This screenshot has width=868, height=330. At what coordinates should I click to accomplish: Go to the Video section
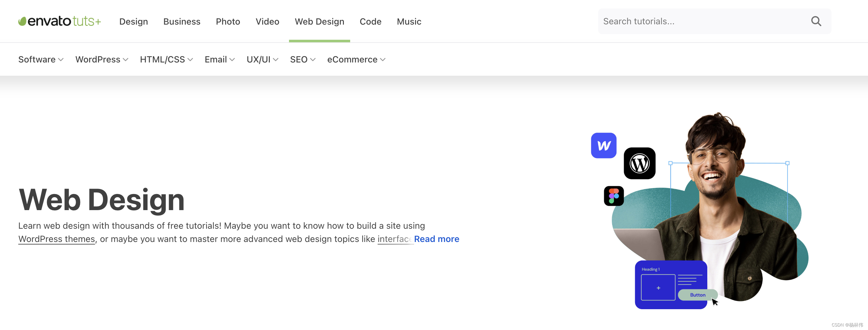point(267,21)
